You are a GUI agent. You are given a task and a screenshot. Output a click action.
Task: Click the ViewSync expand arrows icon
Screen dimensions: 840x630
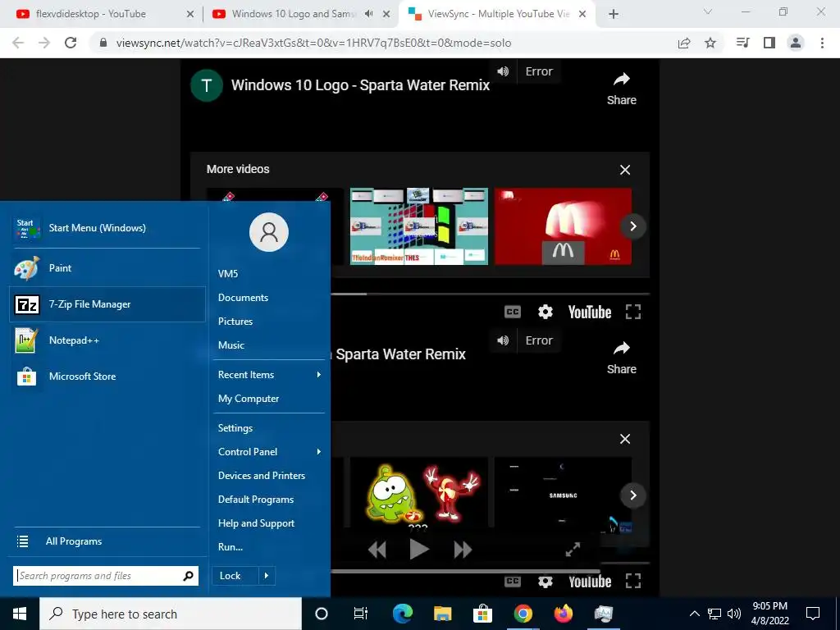click(573, 550)
